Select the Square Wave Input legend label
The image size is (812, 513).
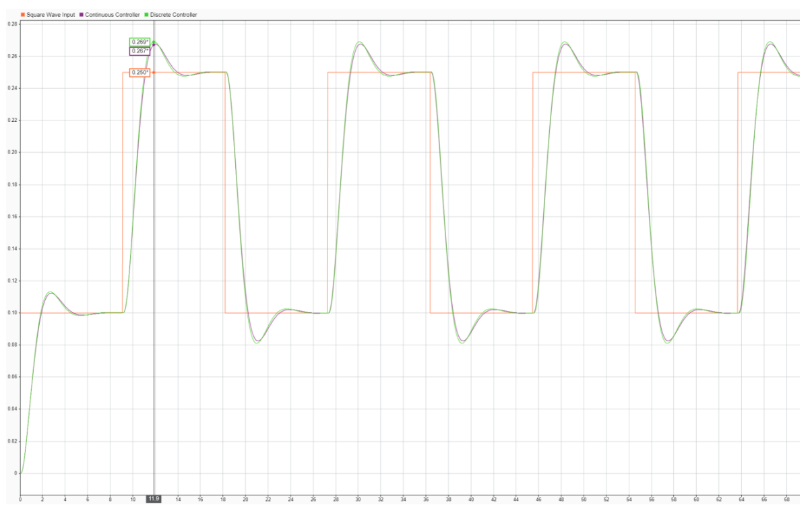point(51,14)
